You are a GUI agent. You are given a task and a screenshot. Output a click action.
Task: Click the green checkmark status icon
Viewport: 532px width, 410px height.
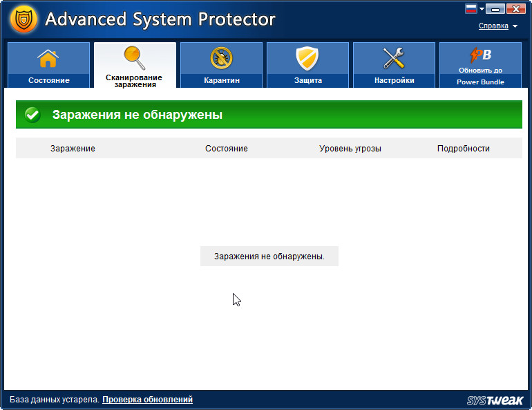click(32, 115)
